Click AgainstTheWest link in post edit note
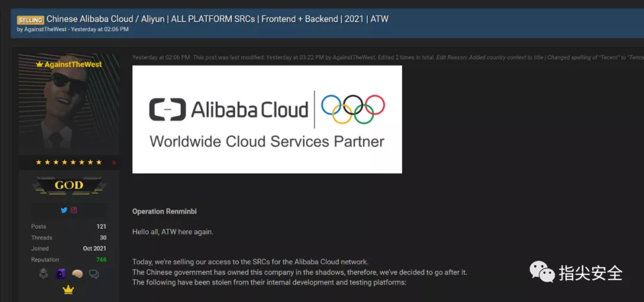Image resolution: width=644 pixels, height=302 pixels. (354, 57)
